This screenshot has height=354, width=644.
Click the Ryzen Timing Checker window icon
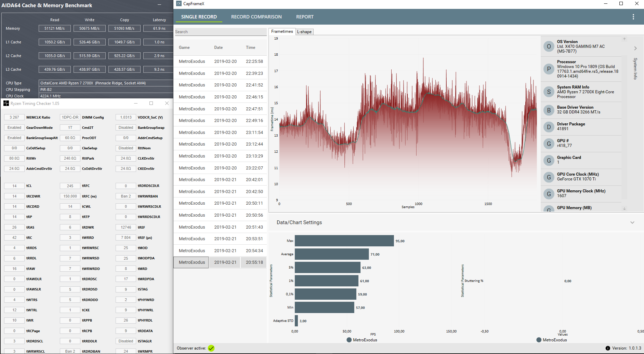coord(6,103)
